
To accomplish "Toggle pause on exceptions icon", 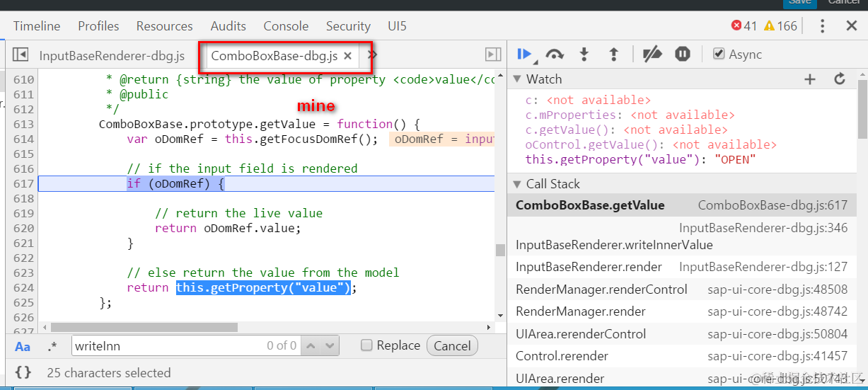I will 682,55.
